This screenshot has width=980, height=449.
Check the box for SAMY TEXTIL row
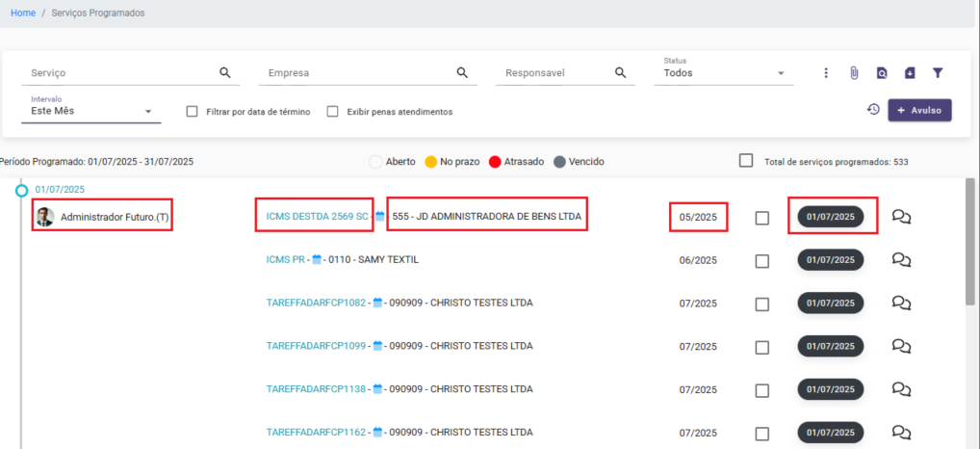pyautogui.click(x=762, y=261)
